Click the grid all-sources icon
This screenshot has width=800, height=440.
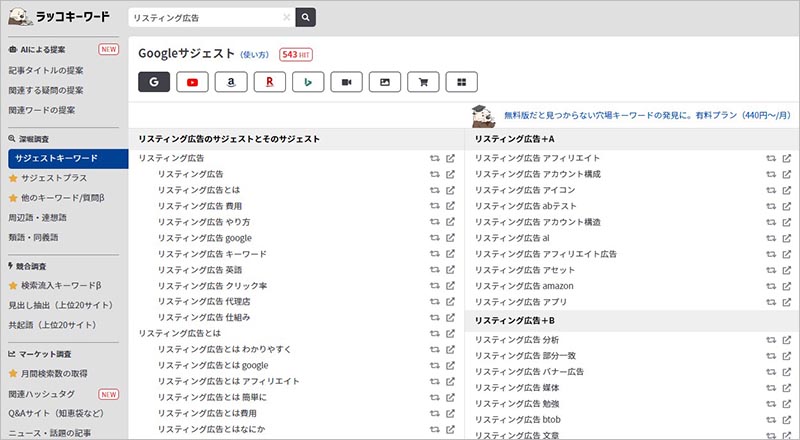[x=462, y=83]
